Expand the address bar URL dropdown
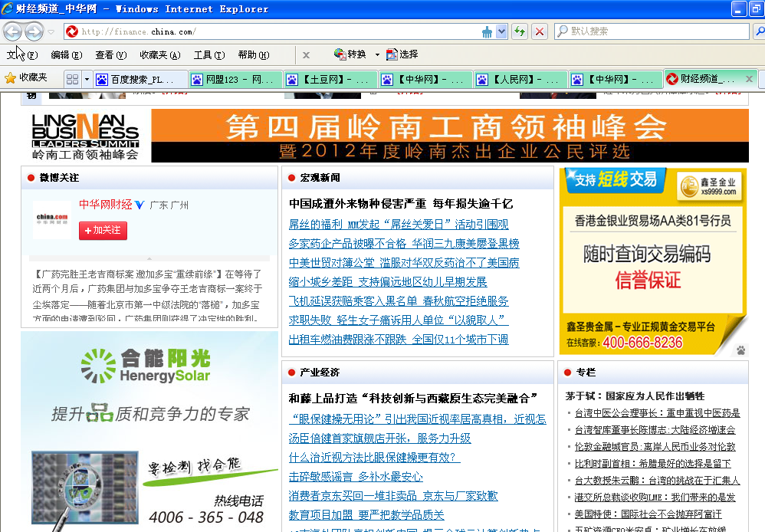The height and width of the screenshot is (532, 765). (502, 31)
